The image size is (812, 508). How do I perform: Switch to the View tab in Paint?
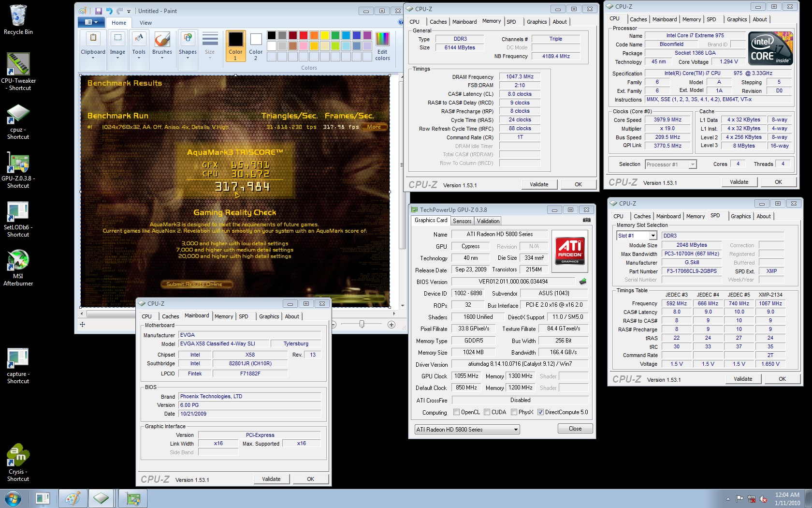145,23
